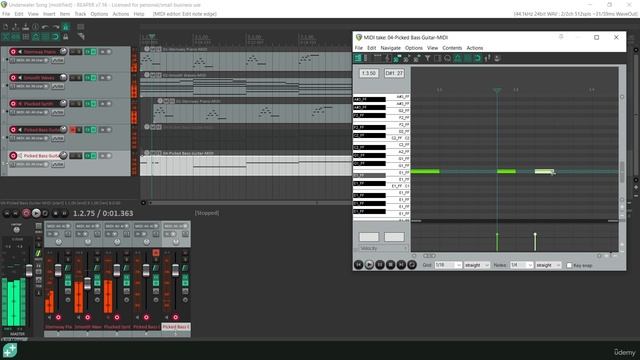The width and height of the screenshot is (640, 360).
Task: Click the Open project toolbar icon
Action: tap(16, 27)
